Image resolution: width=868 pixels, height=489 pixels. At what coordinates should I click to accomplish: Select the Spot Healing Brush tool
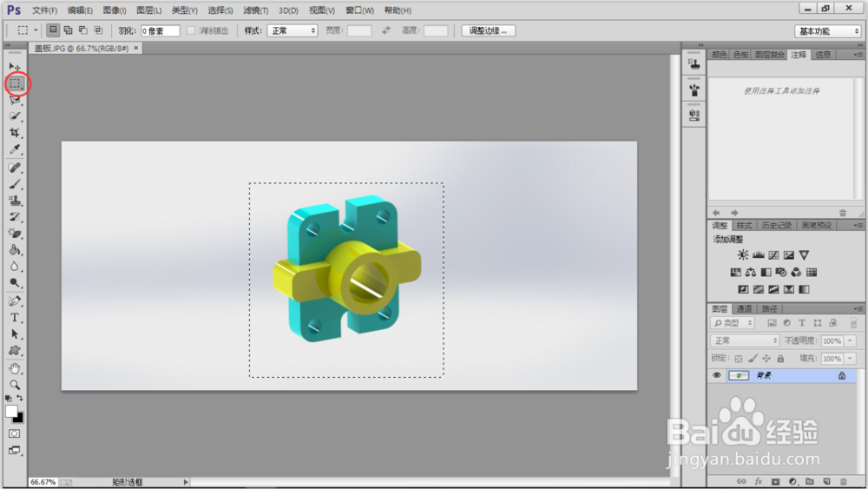pos(15,168)
